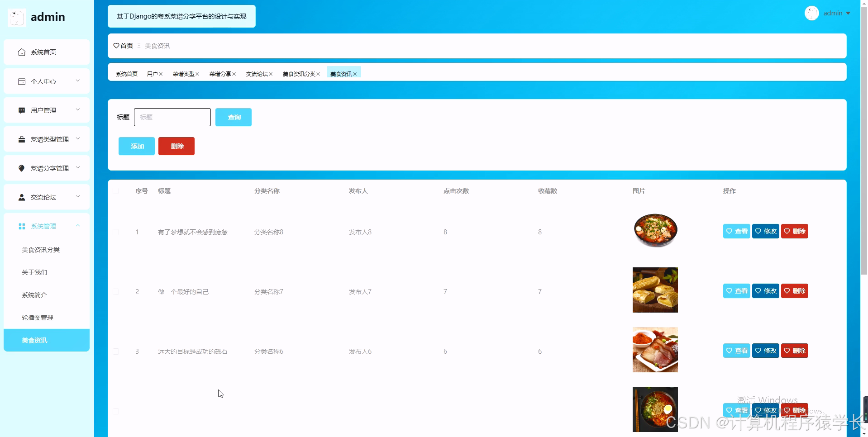Open 美食资讯分类 submenu item
The image size is (868, 437).
[x=47, y=250]
